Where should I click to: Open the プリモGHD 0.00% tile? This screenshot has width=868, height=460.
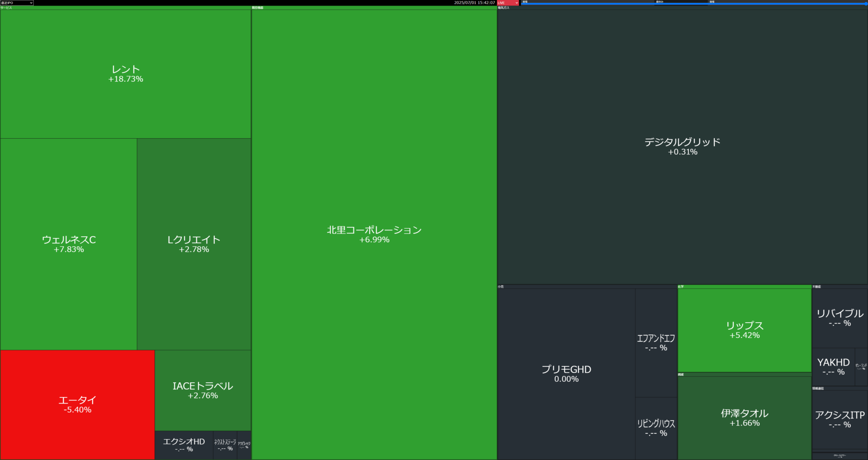point(566,374)
